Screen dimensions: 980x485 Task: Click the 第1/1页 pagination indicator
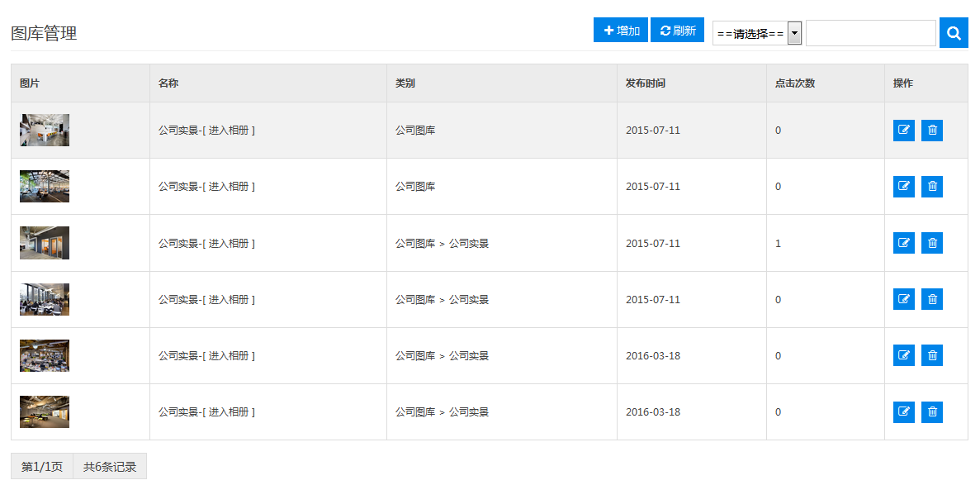[x=42, y=467]
